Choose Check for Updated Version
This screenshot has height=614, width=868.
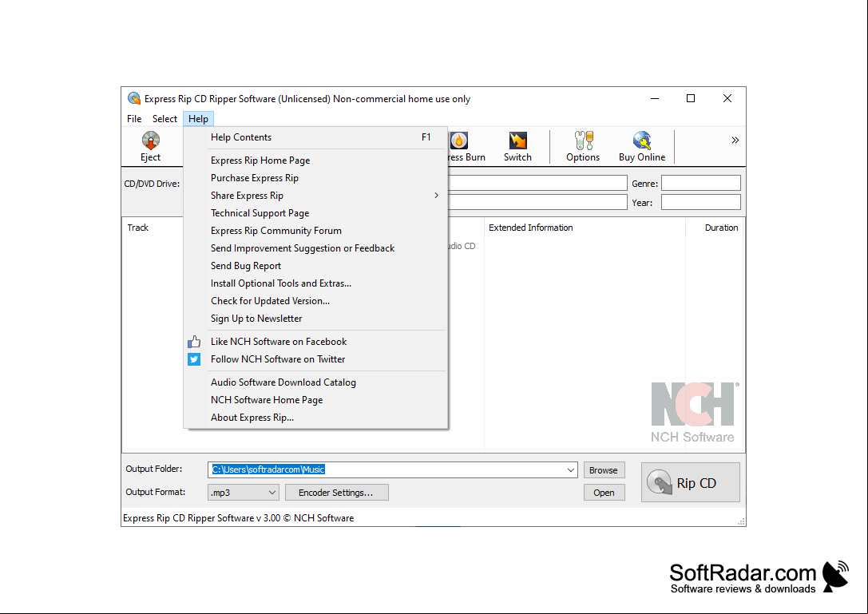click(x=315, y=301)
